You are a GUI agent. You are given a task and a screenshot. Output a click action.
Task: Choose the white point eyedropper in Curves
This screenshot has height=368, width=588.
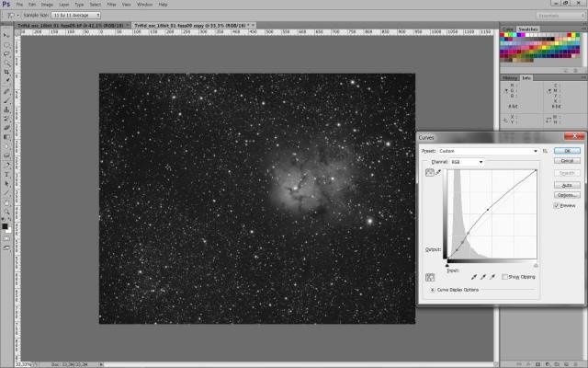(492, 276)
